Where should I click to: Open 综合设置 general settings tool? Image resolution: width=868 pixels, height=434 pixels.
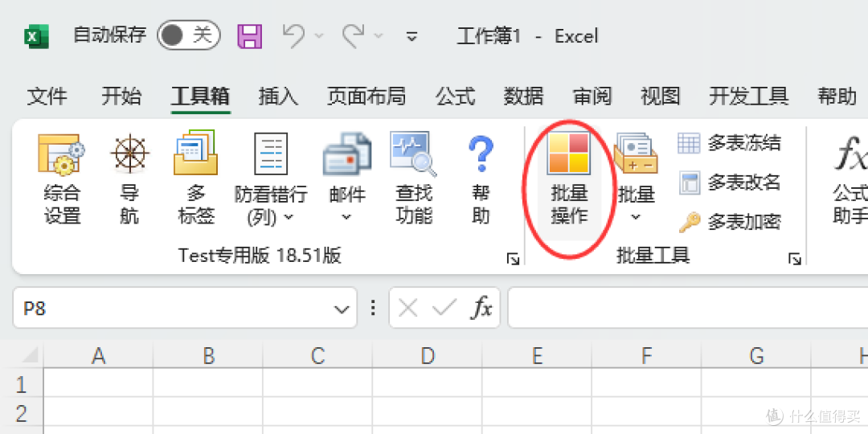click(62, 180)
